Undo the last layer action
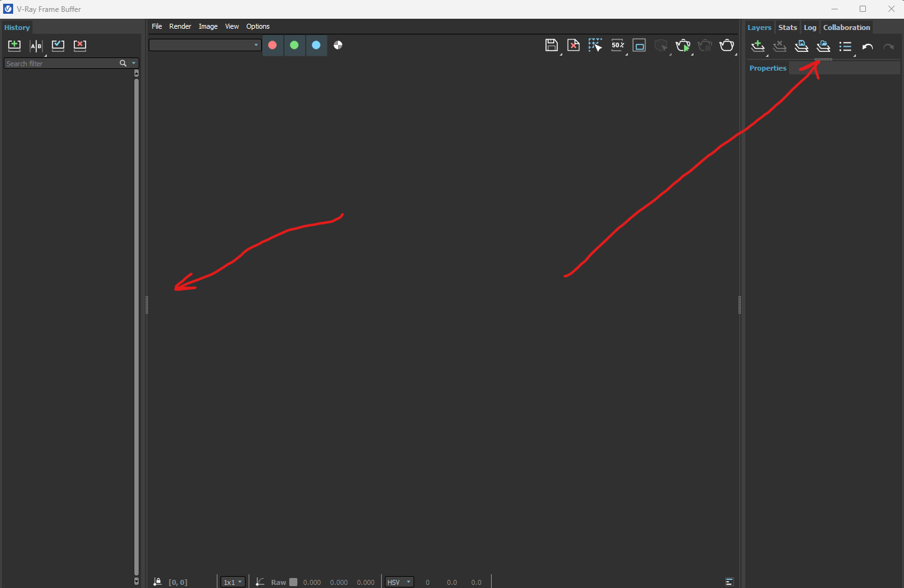The image size is (904, 588). coord(867,47)
